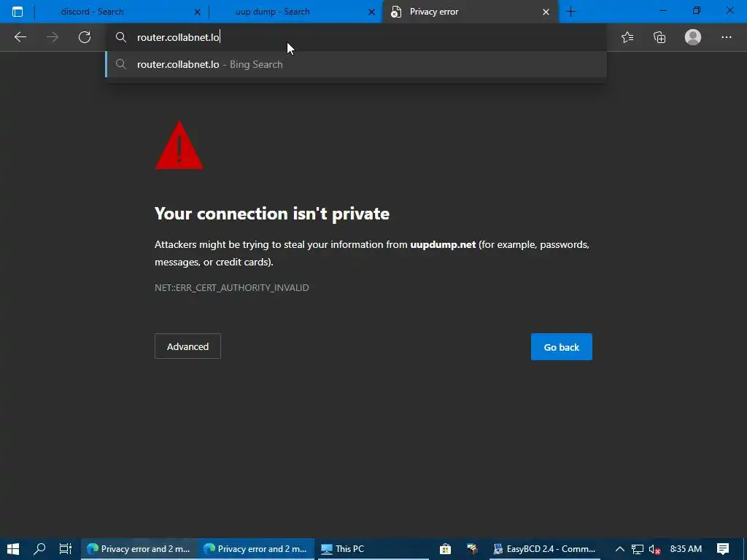This screenshot has height=560, width=747.
Task: Open the Action Center notifications icon
Action: click(723, 548)
